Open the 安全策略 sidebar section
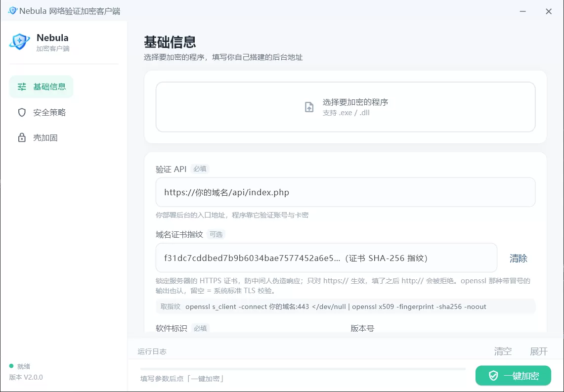Viewport: 564px width, 392px height. pyautogui.click(x=42, y=113)
